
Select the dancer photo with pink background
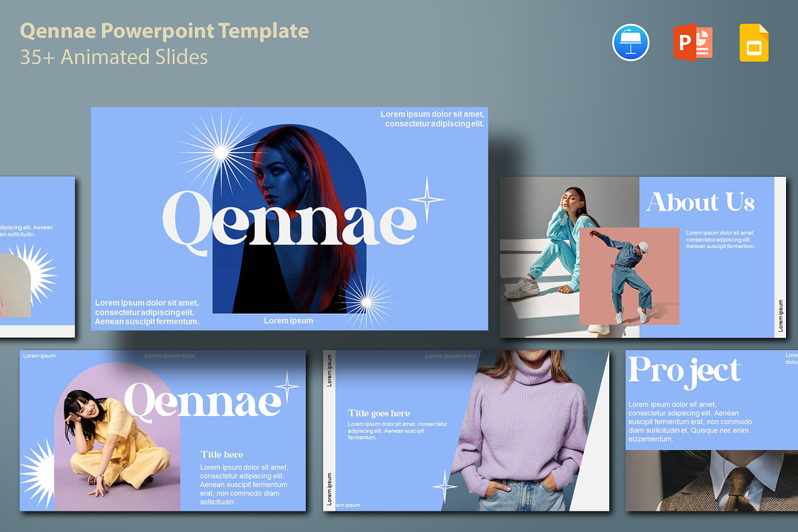tap(629, 275)
